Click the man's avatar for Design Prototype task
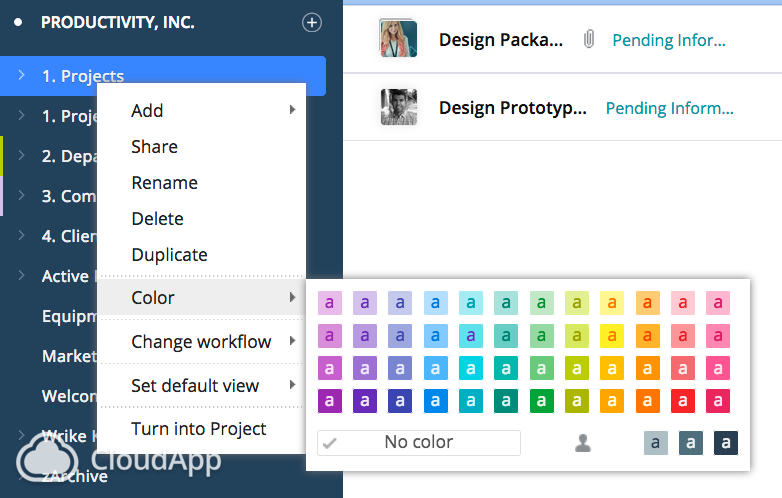Screen dimensions: 782x498 click(x=398, y=107)
